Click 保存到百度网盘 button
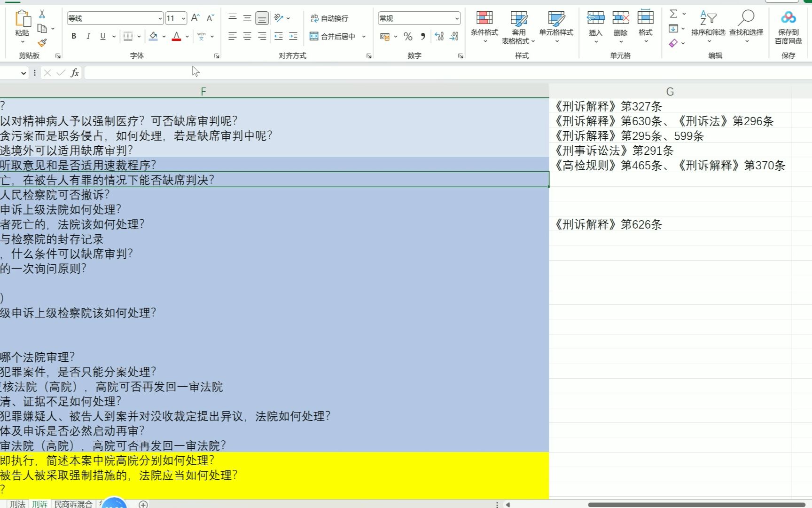 coord(789,28)
